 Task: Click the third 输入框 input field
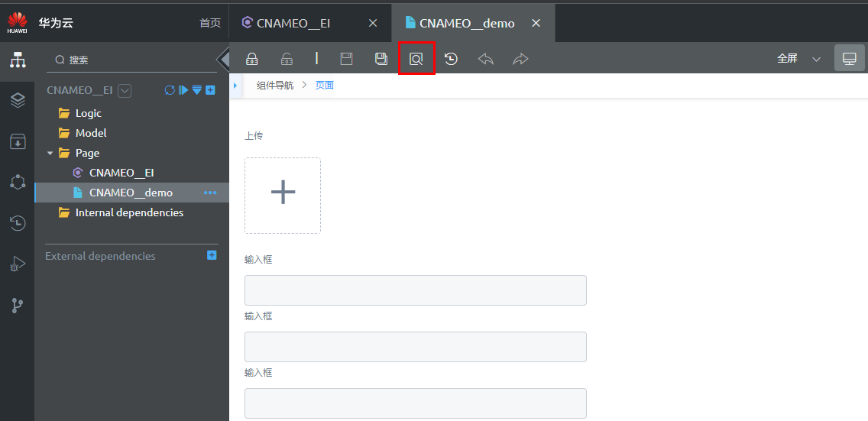[415, 403]
